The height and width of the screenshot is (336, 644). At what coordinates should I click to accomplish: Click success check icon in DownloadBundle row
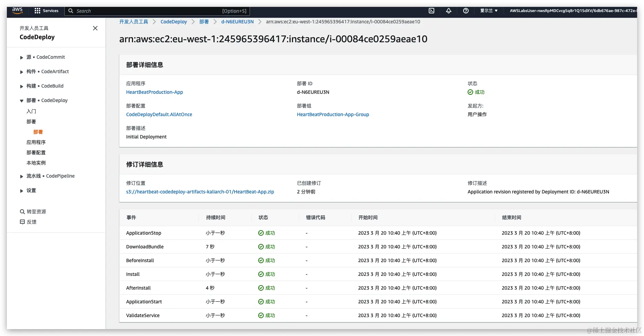point(261,247)
